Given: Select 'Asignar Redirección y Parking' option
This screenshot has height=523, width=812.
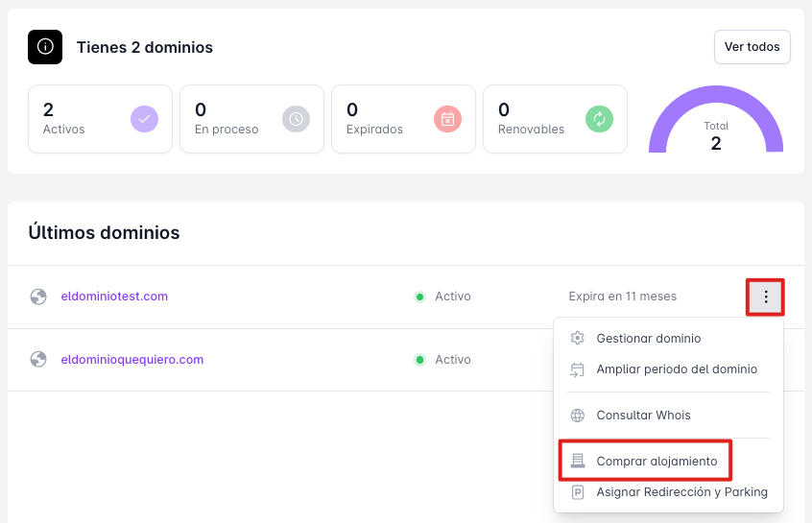Looking at the screenshot, I should pos(681,492).
